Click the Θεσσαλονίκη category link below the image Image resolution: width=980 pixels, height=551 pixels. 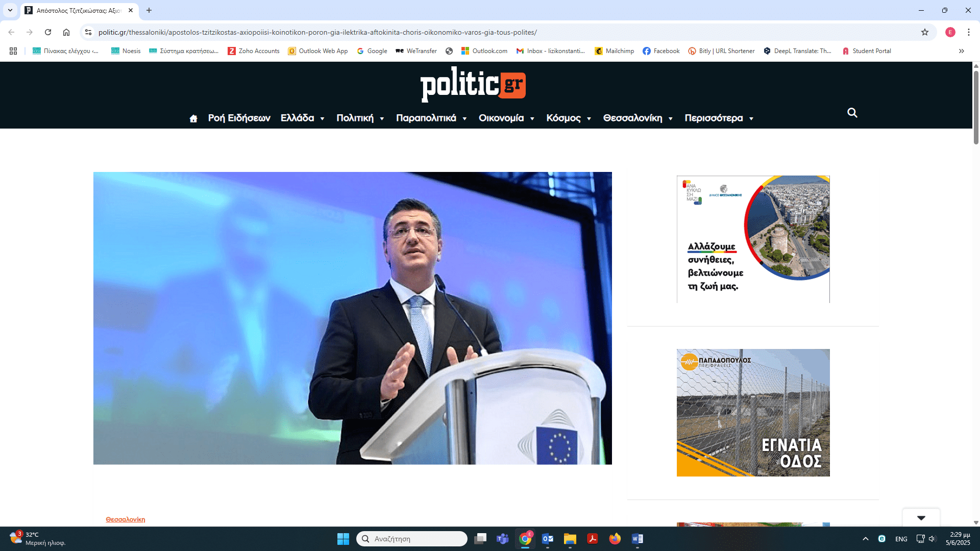(x=125, y=519)
